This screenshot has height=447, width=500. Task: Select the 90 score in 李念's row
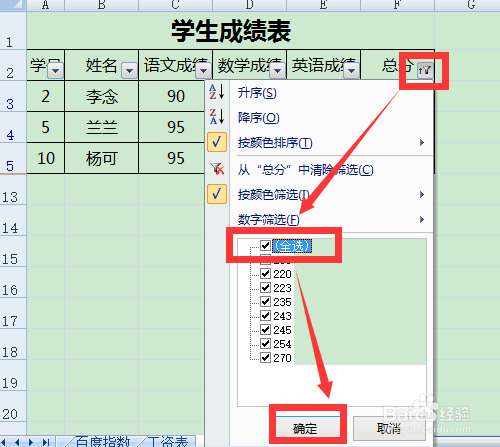pos(175,96)
